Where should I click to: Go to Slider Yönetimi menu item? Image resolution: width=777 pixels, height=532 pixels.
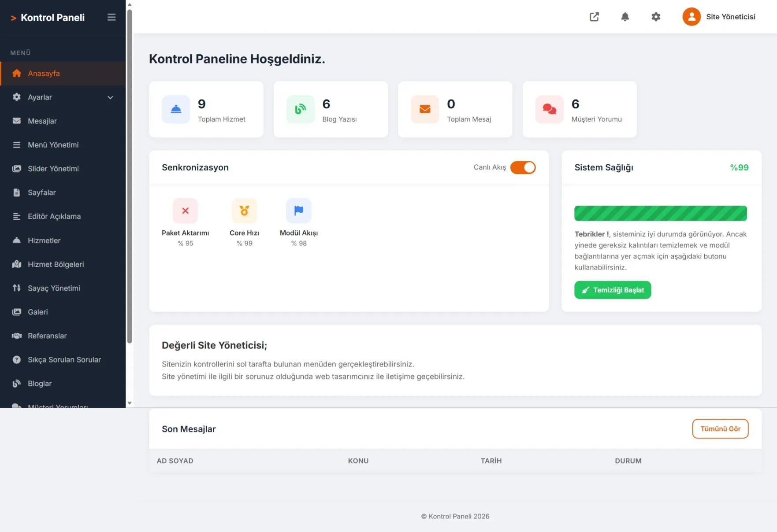click(53, 169)
